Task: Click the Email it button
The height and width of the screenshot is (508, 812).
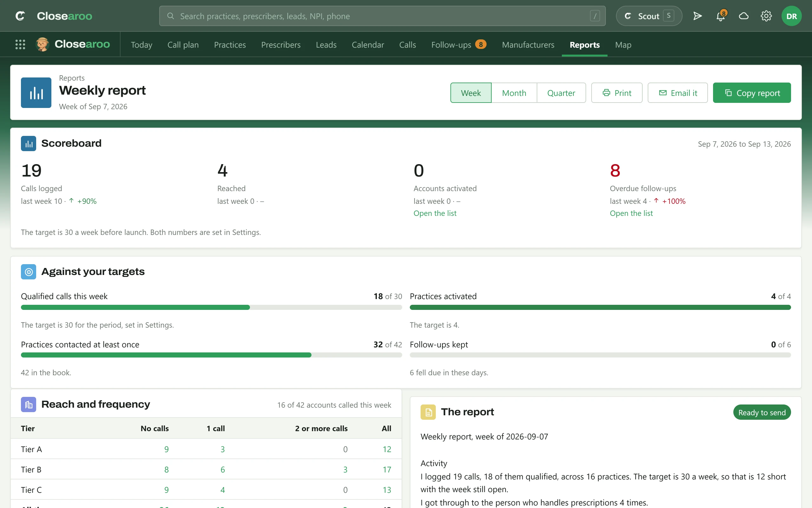Action: tap(678, 93)
